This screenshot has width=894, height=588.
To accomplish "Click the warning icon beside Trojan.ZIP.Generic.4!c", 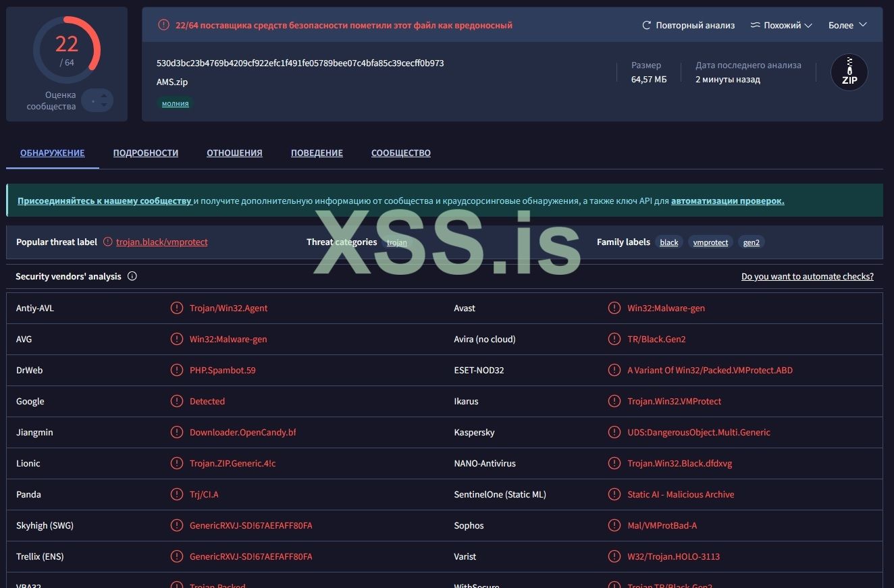I will coord(177,463).
